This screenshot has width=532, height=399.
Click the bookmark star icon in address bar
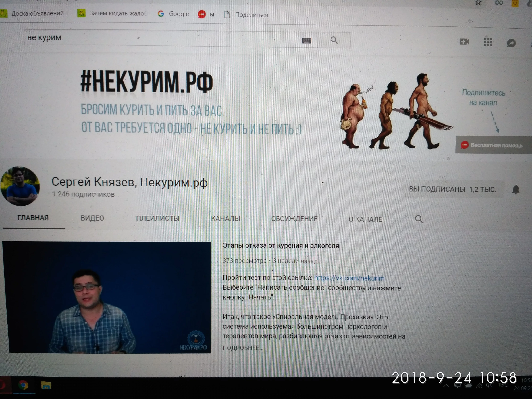point(478,3)
